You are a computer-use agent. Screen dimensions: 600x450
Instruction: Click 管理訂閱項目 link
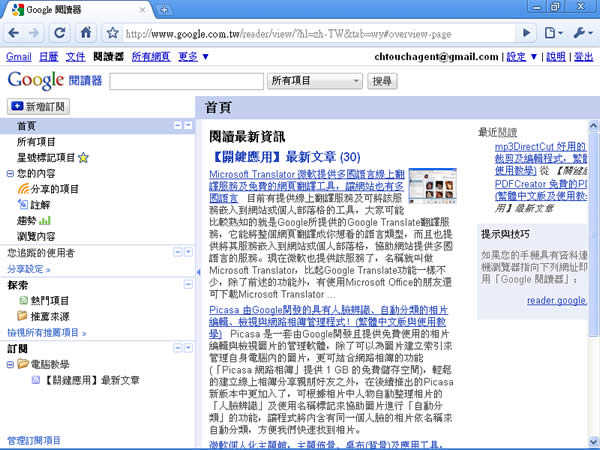(34, 440)
